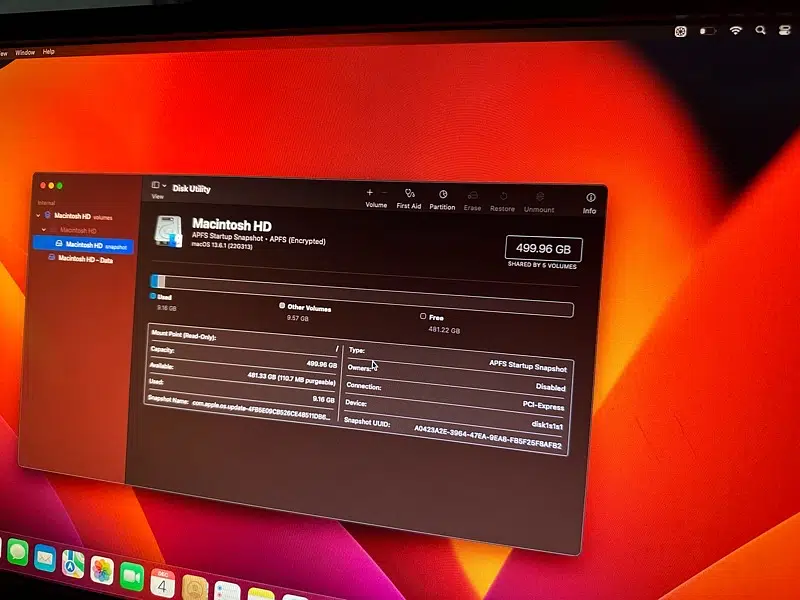Toggle the sidebar View icon

pos(156,185)
